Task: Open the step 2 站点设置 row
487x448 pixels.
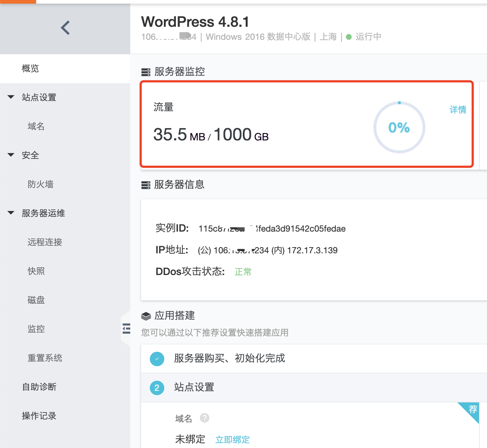Action: tap(314, 388)
